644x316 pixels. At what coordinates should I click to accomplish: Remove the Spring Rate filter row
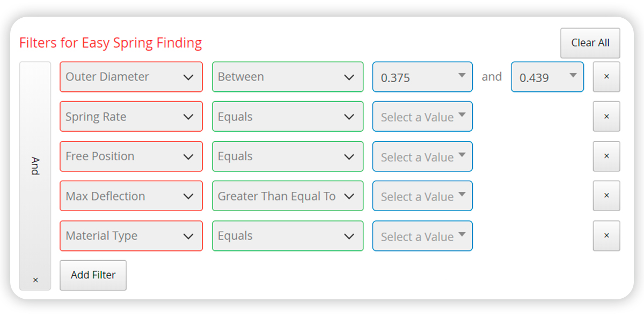(x=606, y=117)
